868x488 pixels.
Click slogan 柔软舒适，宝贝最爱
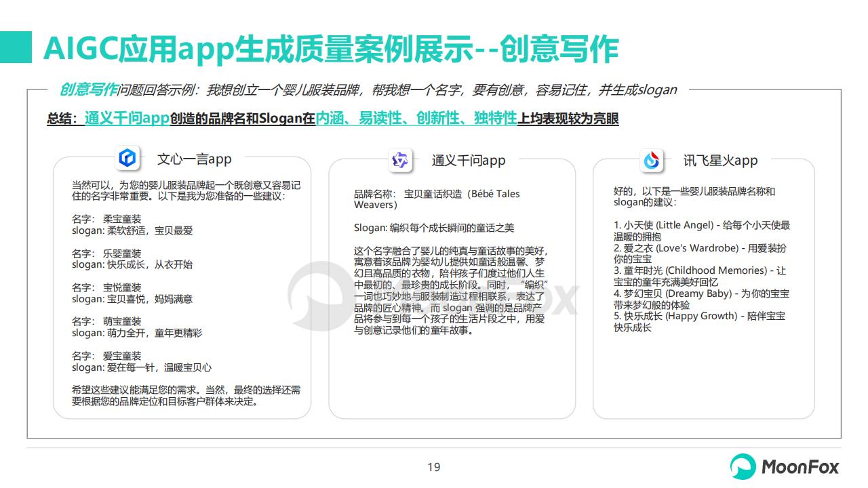pyautogui.click(x=132, y=230)
